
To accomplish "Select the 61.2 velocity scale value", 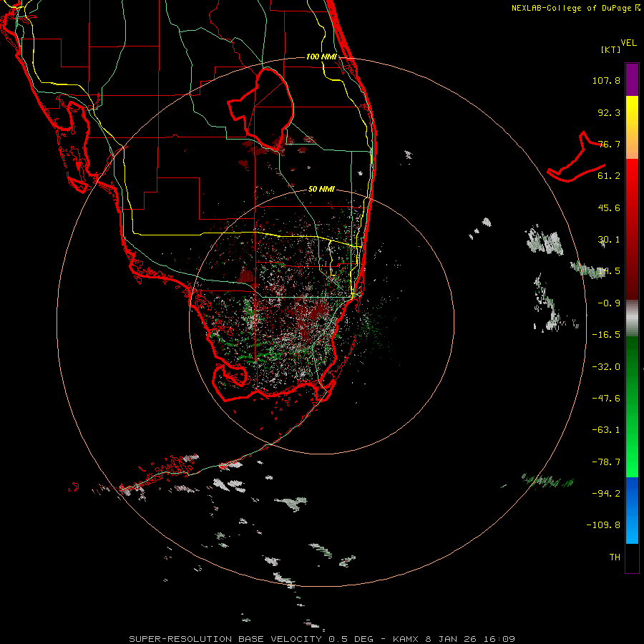I will point(609,176).
